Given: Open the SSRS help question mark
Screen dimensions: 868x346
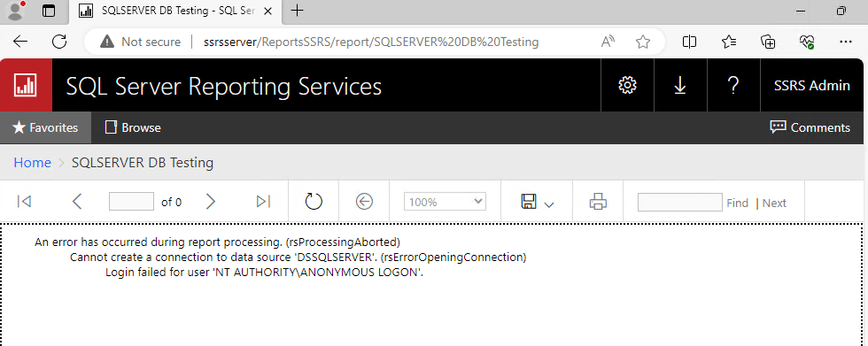Looking at the screenshot, I should [733, 85].
